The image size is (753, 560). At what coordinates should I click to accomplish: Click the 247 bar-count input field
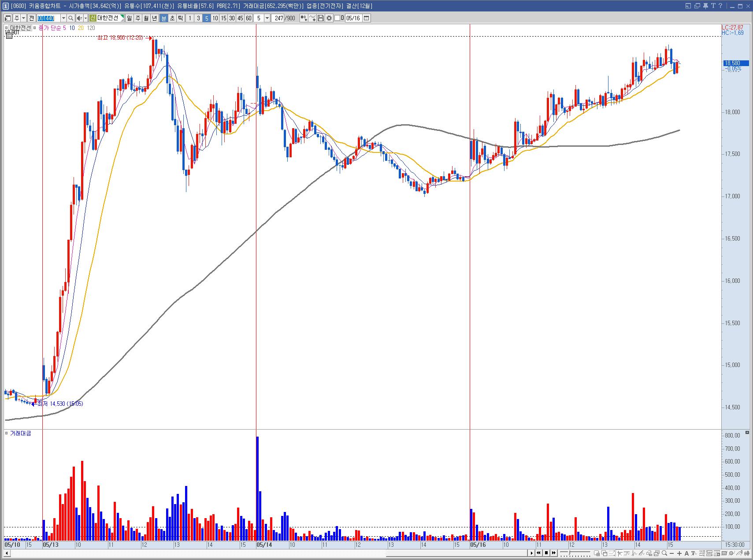[x=278, y=18]
